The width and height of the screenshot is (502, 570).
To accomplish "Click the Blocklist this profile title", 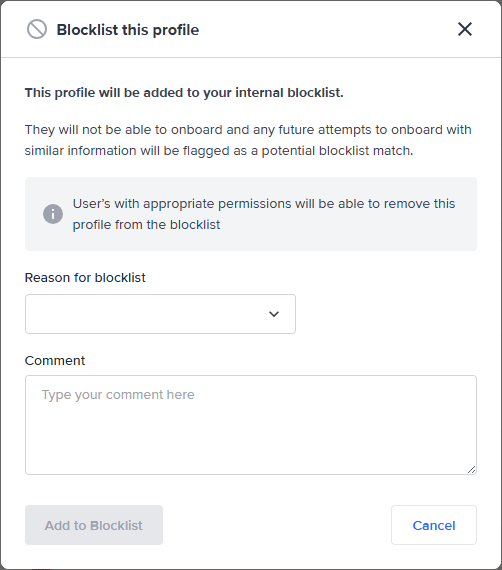I will click(x=128, y=30).
